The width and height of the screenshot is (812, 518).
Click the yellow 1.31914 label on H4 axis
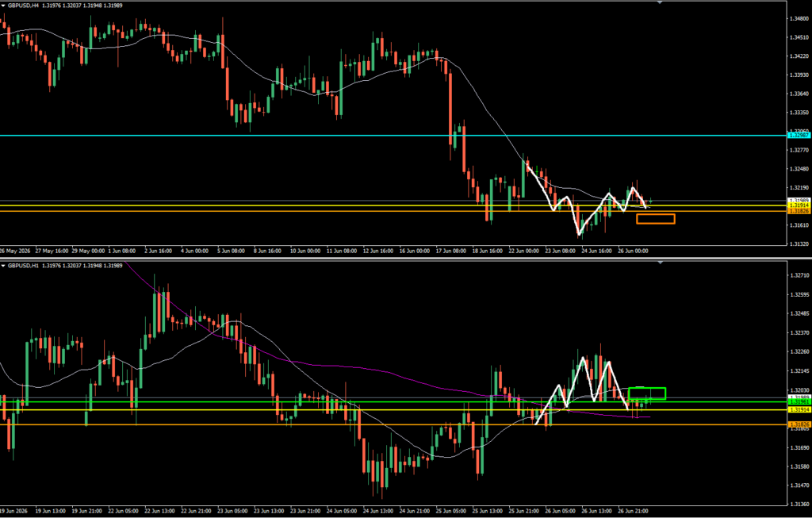click(x=799, y=205)
